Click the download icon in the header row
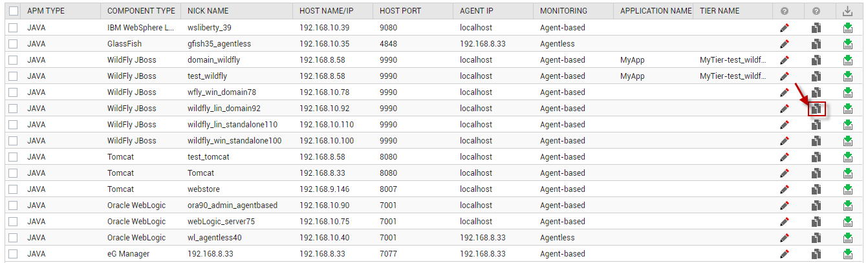Image resolution: width=868 pixels, height=263 pixels. pos(848,11)
